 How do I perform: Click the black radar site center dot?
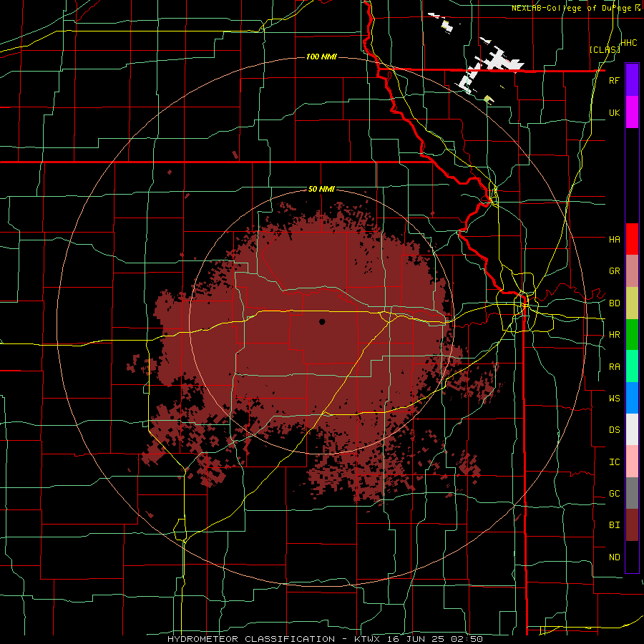click(x=322, y=321)
